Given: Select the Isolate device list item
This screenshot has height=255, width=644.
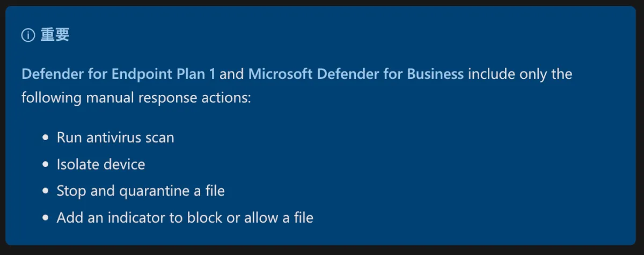Looking at the screenshot, I should coord(101,164).
